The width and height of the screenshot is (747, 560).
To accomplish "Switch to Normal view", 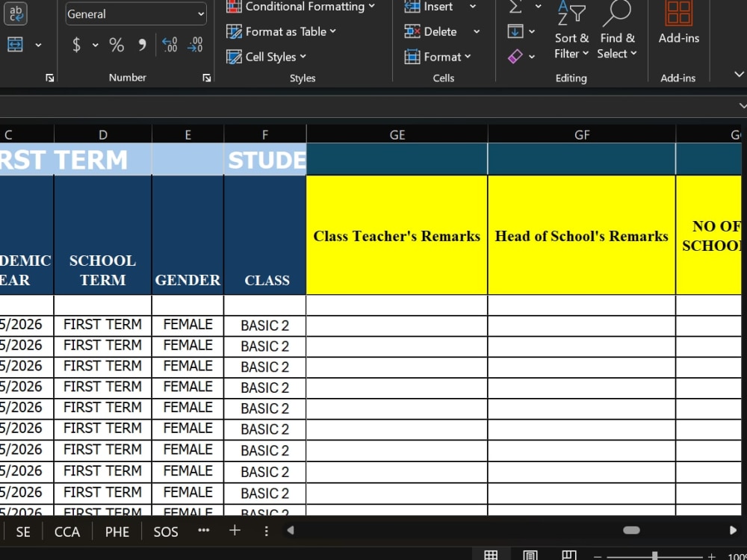I will click(x=491, y=556).
